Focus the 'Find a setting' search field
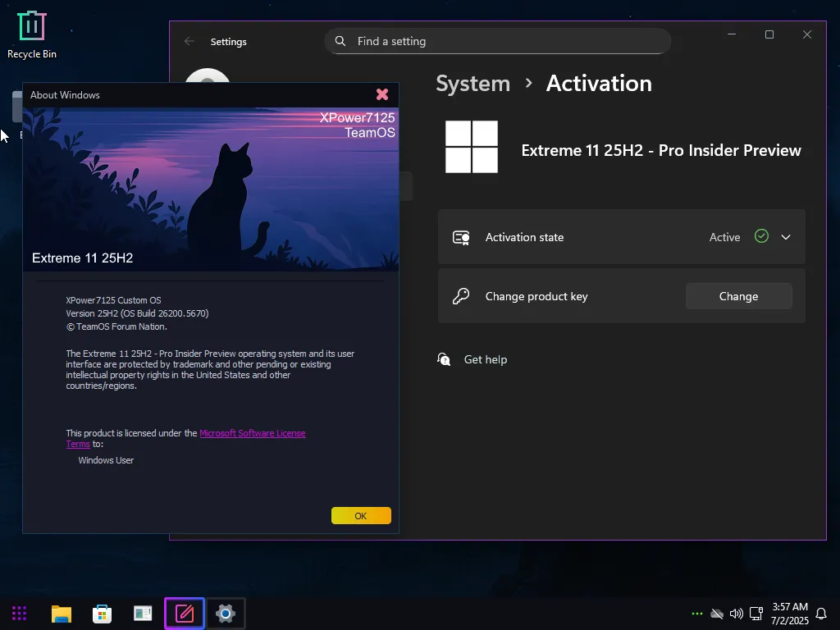Viewport: 840px width, 630px height. pos(498,41)
